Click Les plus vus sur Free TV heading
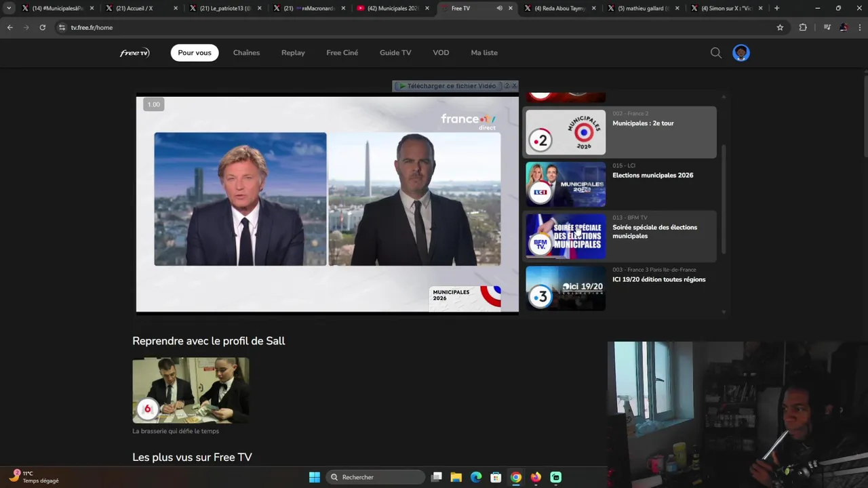This screenshot has width=868, height=488. (192, 457)
